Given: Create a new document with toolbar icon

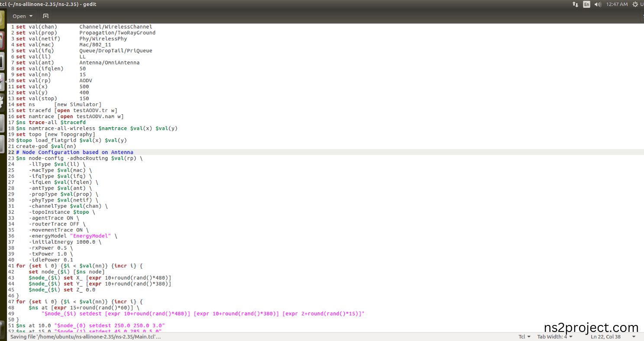Looking at the screenshot, I should (45, 16).
